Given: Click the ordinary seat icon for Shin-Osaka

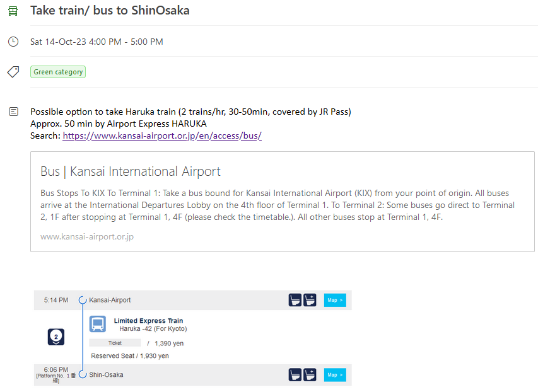Looking at the screenshot, I should pos(295,375).
